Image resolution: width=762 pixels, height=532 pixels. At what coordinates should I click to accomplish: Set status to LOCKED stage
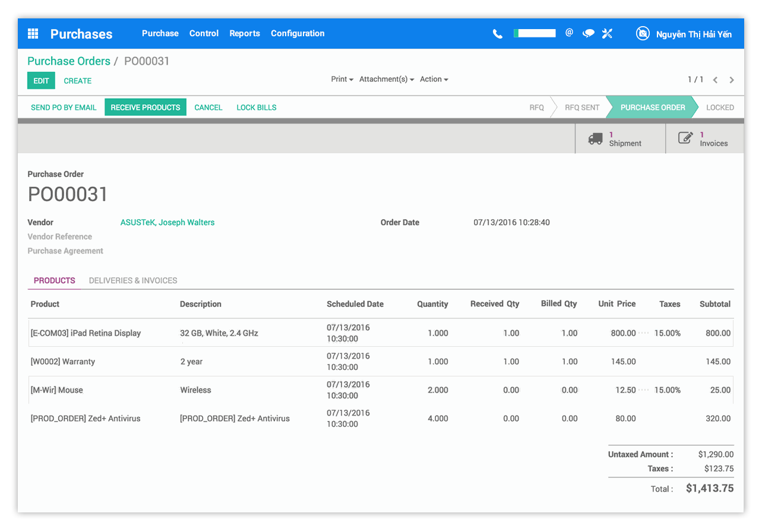click(x=720, y=107)
